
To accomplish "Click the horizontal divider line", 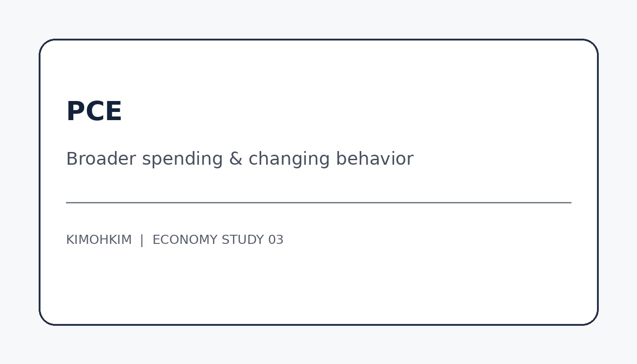I will coord(318,202).
